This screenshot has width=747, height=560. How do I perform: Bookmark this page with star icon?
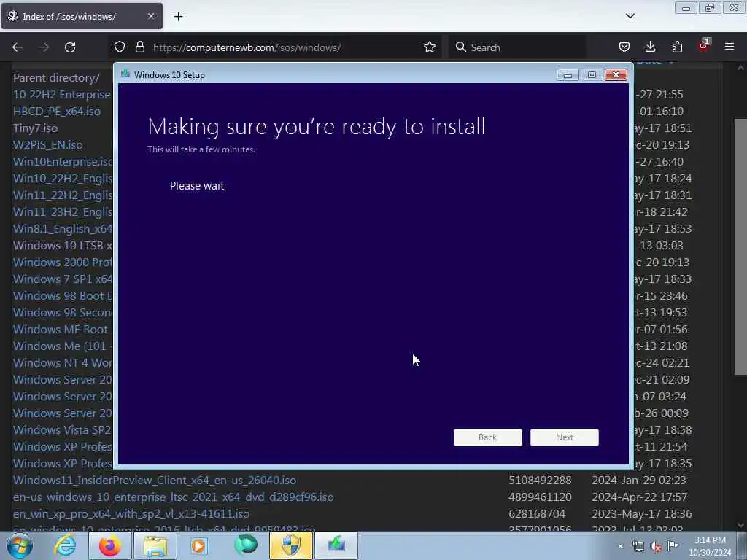[x=430, y=47]
